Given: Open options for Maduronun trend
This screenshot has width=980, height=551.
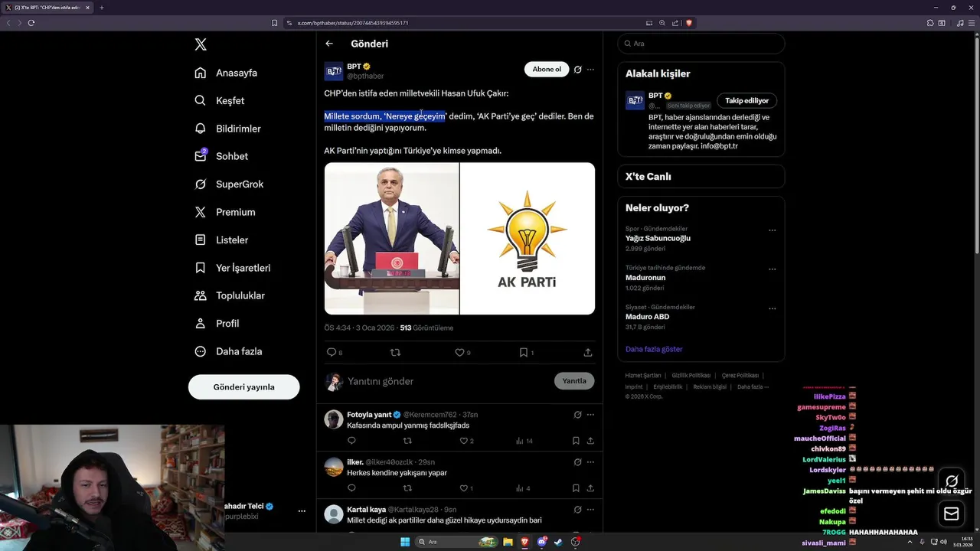Looking at the screenshot, I should (x=772, y=269).
